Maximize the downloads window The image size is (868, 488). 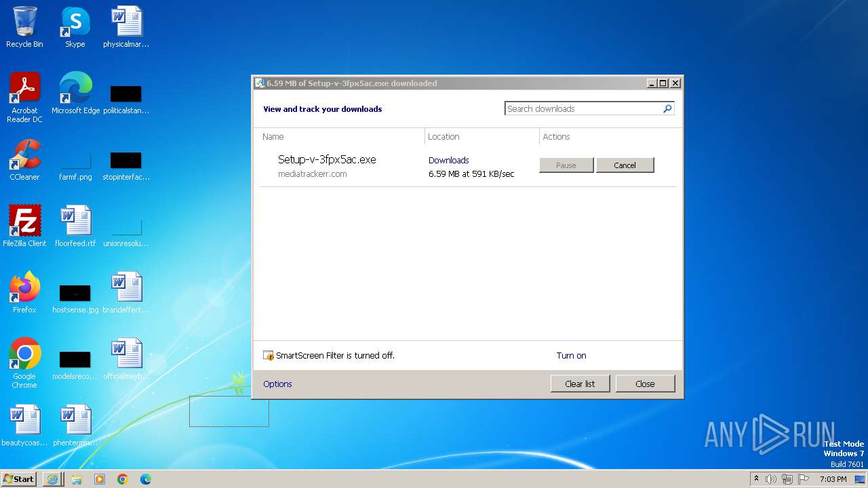click(663, 83)
